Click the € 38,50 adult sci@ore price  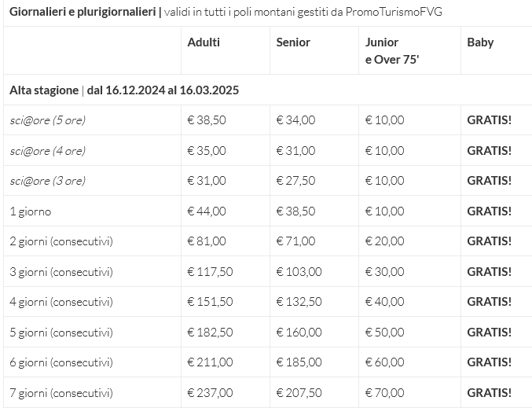click(x=207, y=119)
